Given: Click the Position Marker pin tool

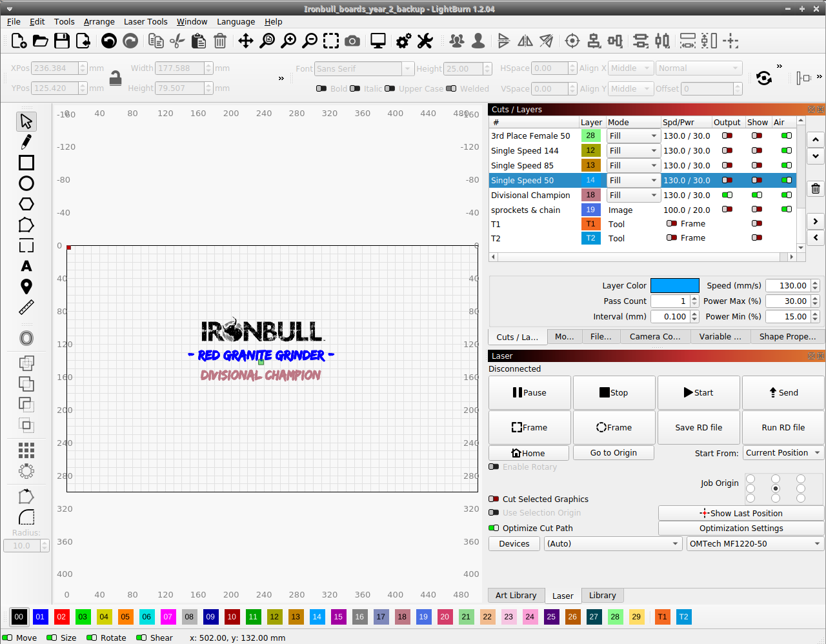Looking at the screenshot, I should pyautogui.click(x=26, y=286).
